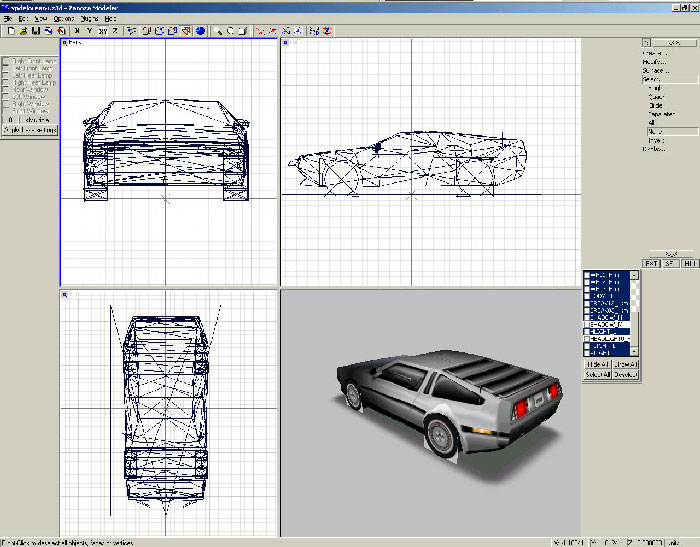This screenshot has height=547, width=700.
Task: Click the Open file folder icon
Action: (24, 31)
